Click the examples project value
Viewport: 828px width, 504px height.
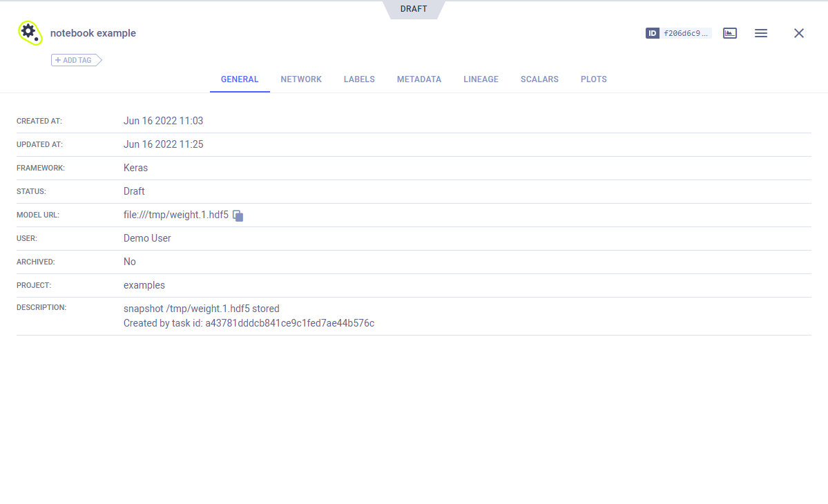[144, 285]
